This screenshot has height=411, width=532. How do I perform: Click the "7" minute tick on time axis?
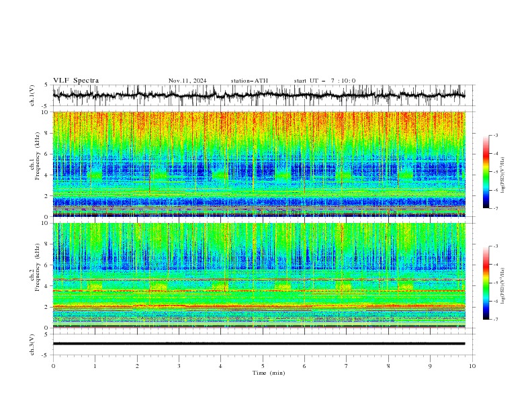(346, 366)
